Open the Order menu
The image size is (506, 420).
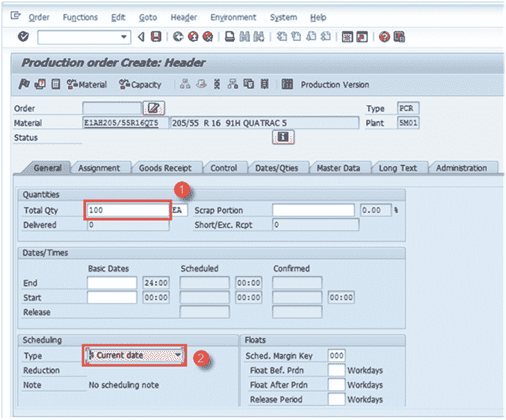[x=39, y=17]
